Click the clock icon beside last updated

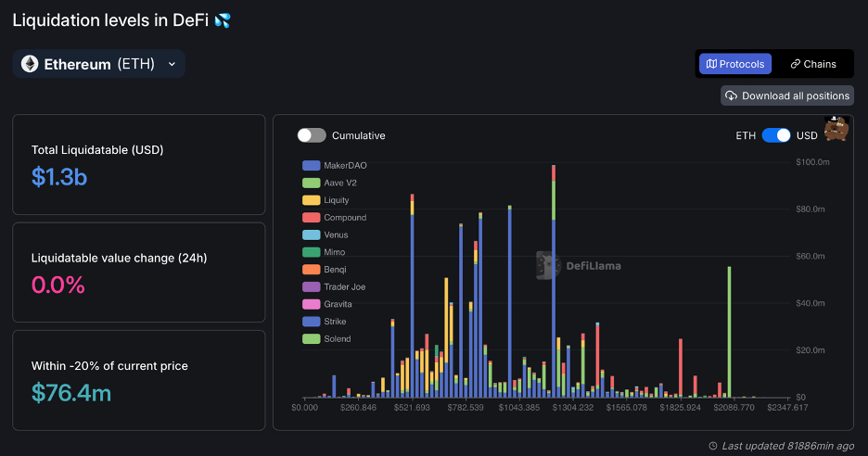(x=713, y=446)
